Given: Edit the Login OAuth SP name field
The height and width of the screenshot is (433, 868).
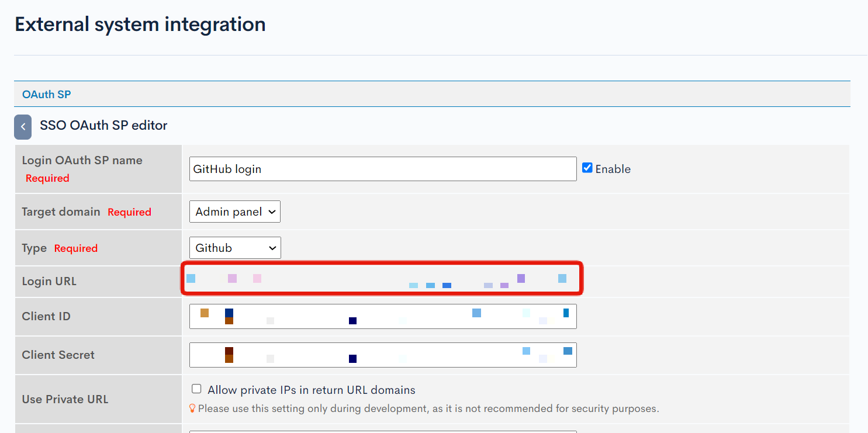Looking at the screenshot, I should 383,169.
